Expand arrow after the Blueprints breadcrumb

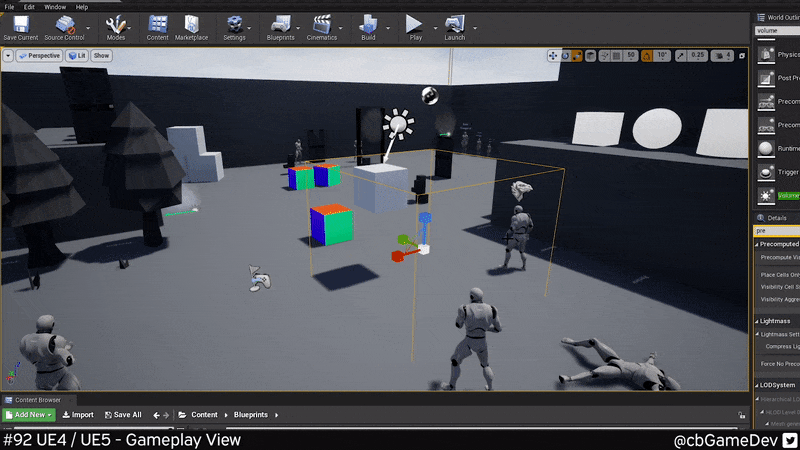pos(277,415)
